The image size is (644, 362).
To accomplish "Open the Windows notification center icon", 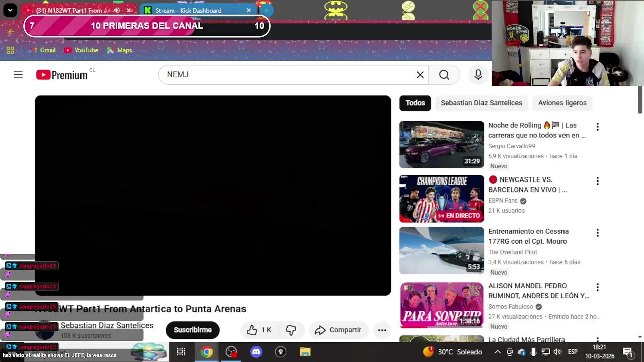I will 628,352.
